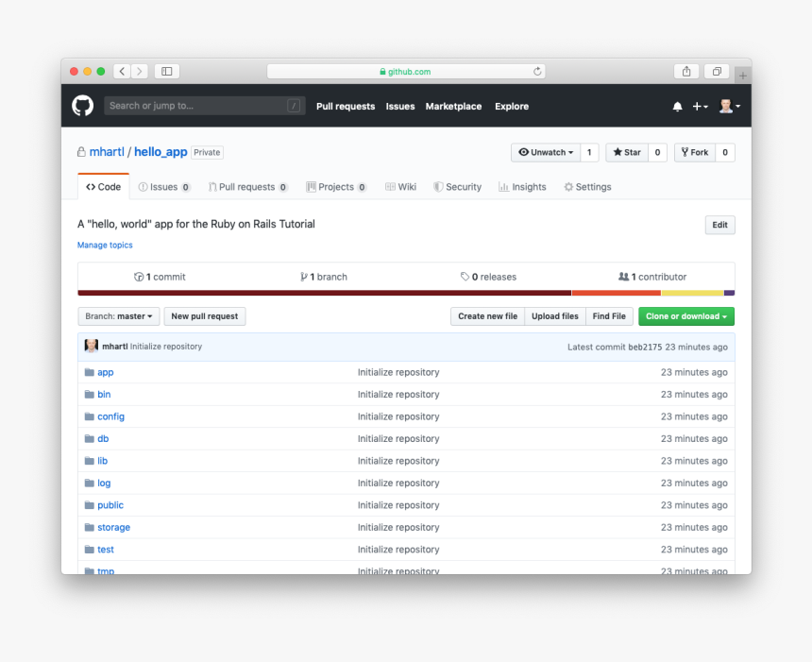Open the user avatar profile menu

[x=730, y=106]
